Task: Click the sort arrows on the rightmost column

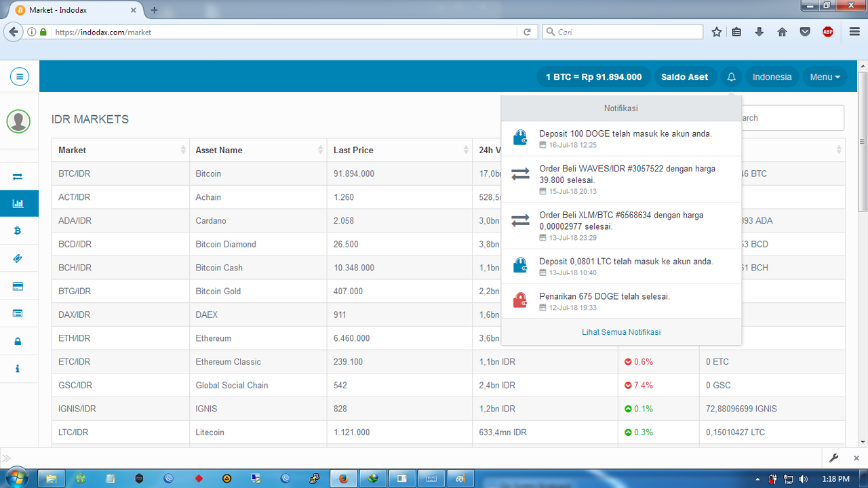Action: click(839, 150)
